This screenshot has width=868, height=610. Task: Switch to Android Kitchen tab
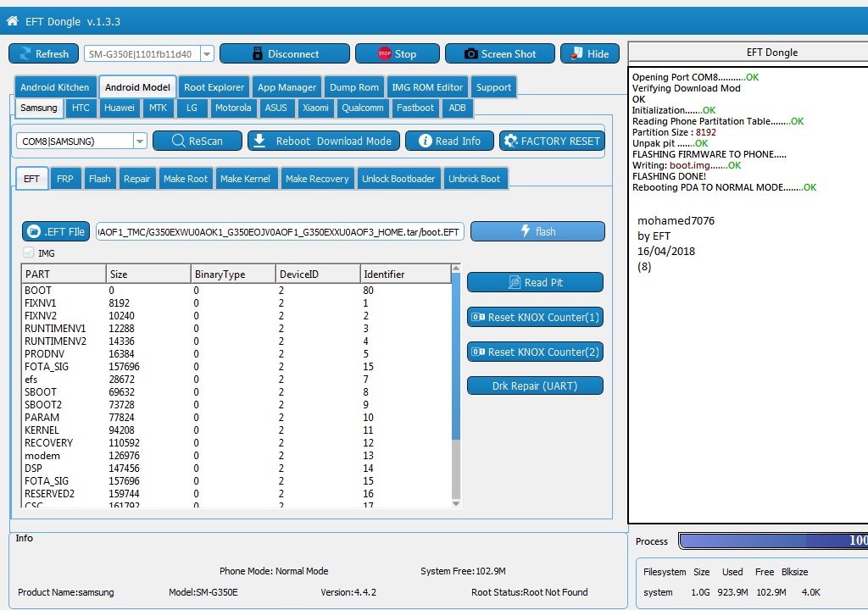pos(55,87)
